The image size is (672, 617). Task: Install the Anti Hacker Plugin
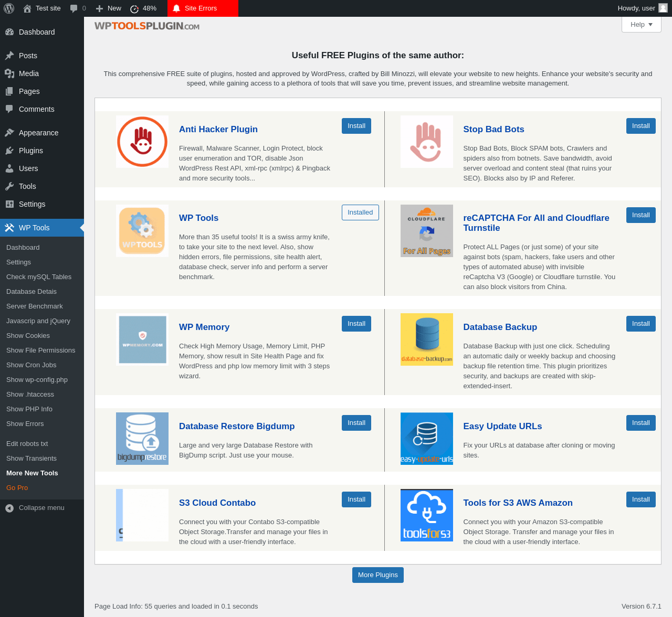click(356, 126)
